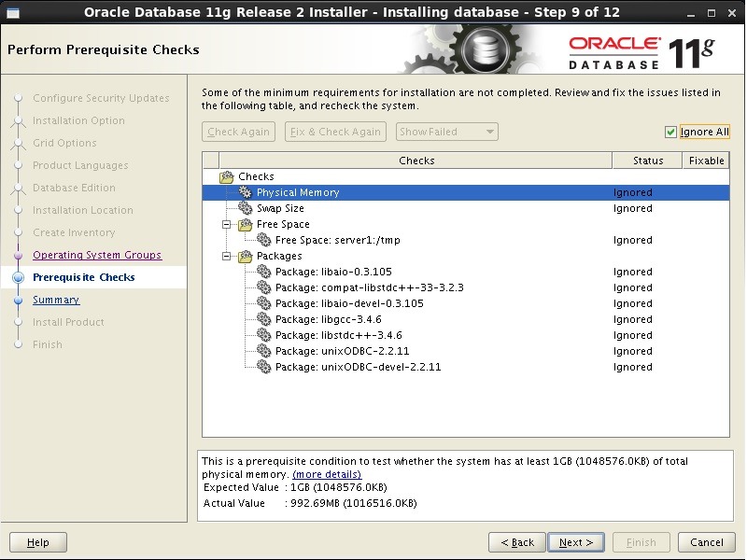Screen dimensions: 747x560
Task: Click the Operating System Groups step bullet
Action: click(x=18, y=255)
